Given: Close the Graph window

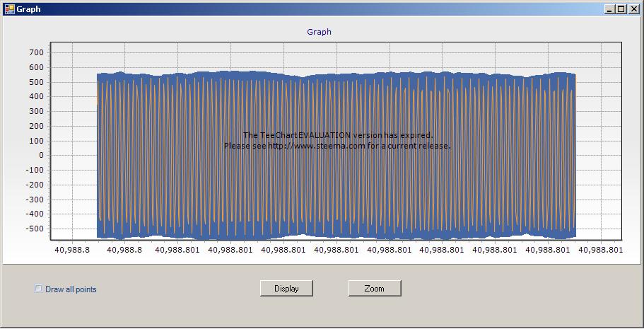Looking at the screenshot, I should pyautogui.click(x=633, y=9).
